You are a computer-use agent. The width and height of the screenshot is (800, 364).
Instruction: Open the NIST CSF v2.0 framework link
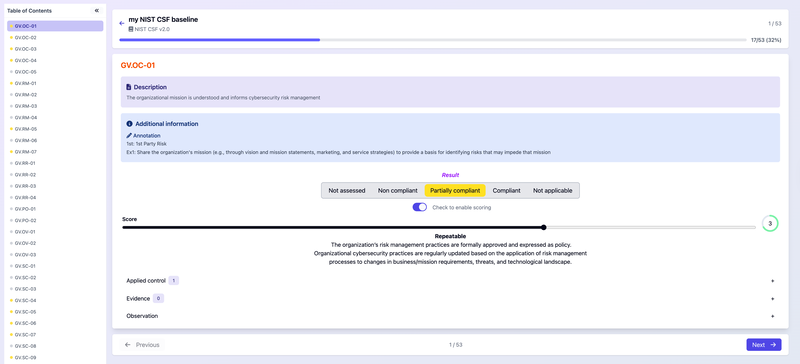(152, 30)
